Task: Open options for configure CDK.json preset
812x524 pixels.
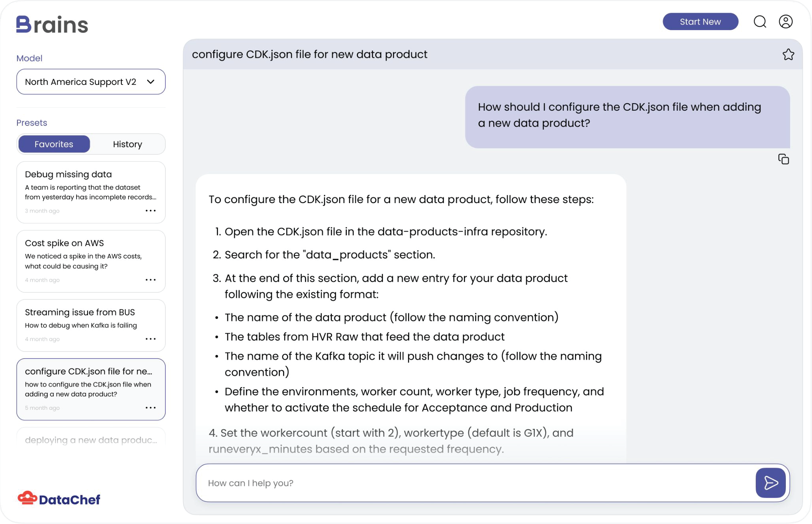Action: click(151, 408)
